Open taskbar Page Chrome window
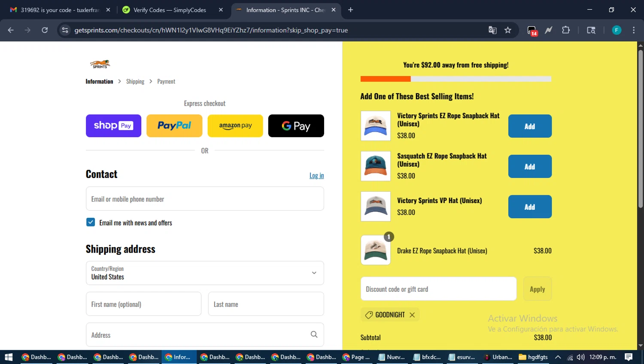The height and width of the screenshot is (364, 644). pos(357,357)
